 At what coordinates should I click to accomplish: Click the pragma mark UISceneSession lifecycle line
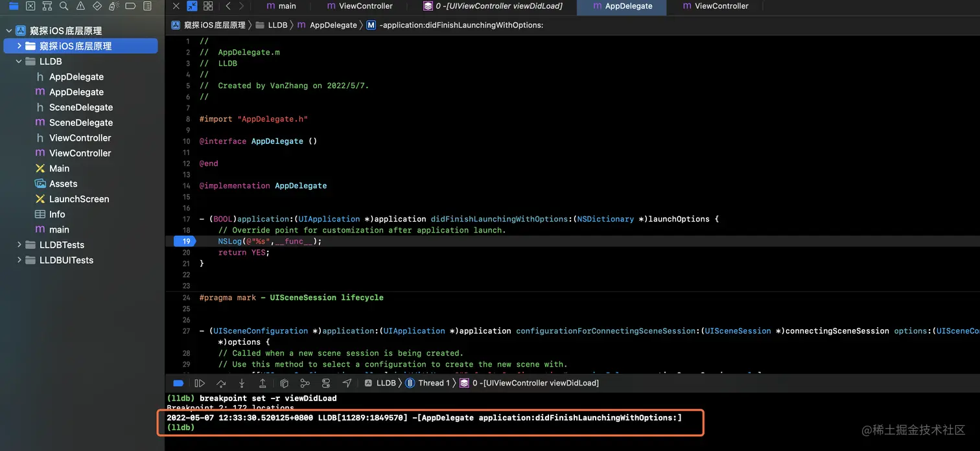tap(292, 297)
